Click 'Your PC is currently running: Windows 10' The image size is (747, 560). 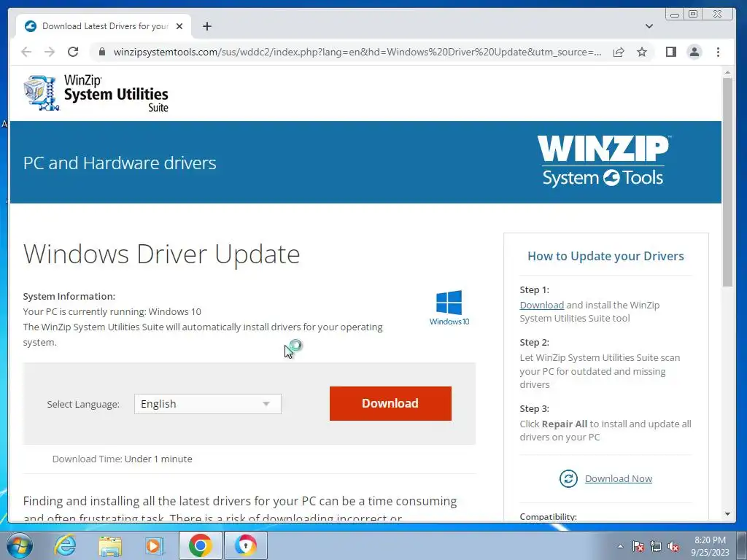112,312
